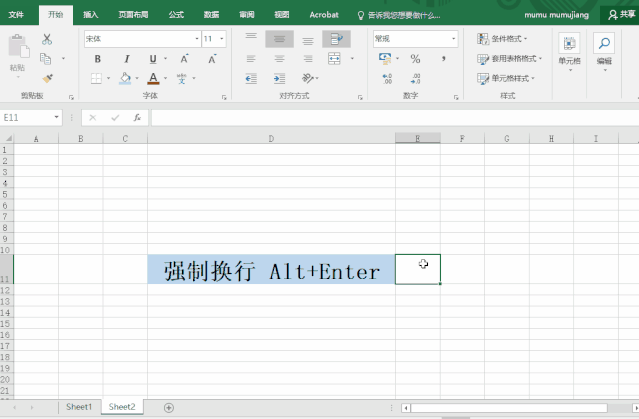Toggle the Wrap Text button
Viewport: 639px width, 419px height.
[336, 39]
